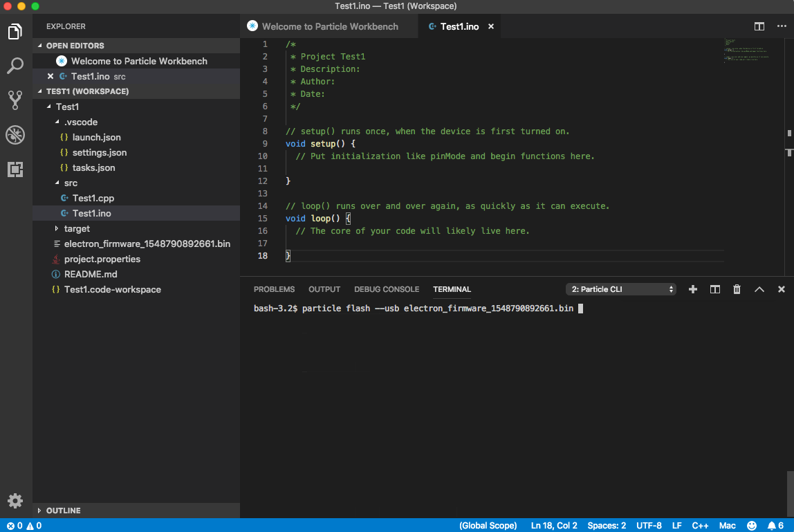Open the Output panel tab

click(324, 289)
